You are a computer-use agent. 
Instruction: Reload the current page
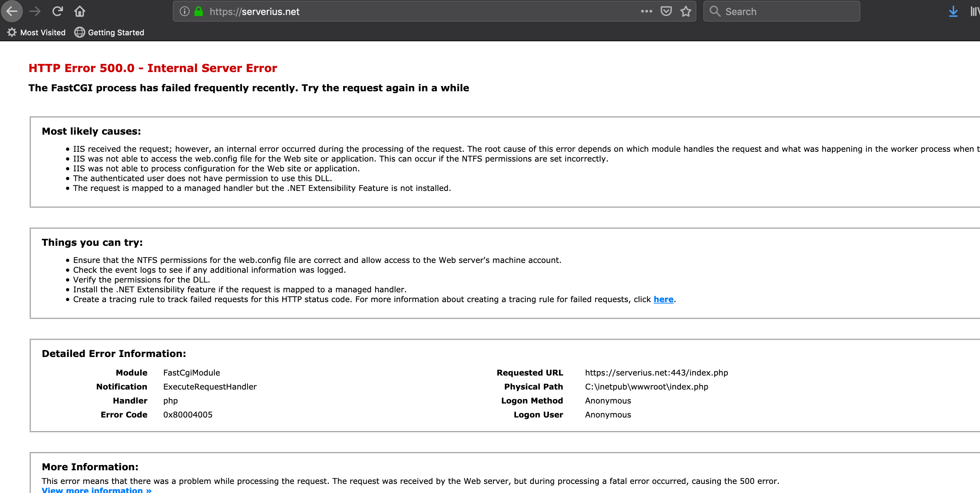coord(57,12)
